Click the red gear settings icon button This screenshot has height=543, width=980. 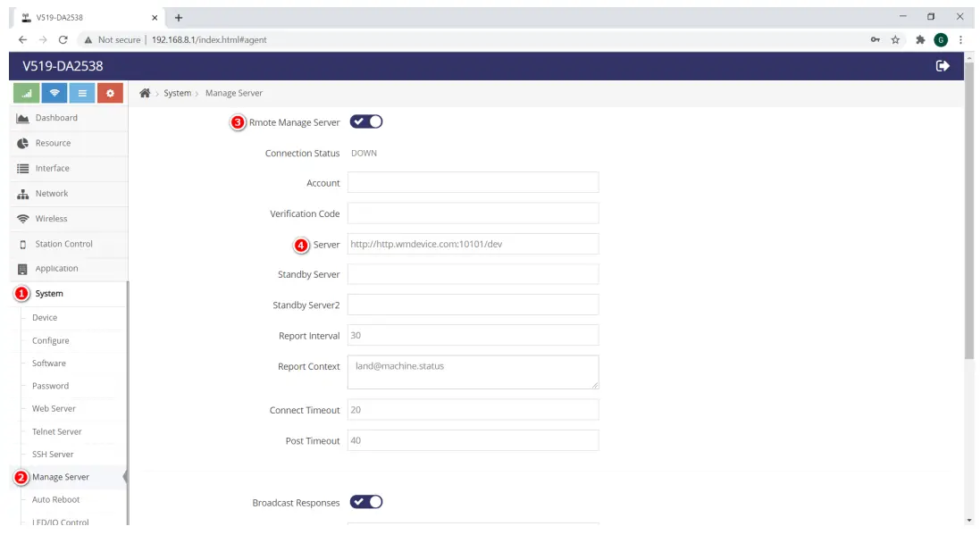tap(110, 93)
